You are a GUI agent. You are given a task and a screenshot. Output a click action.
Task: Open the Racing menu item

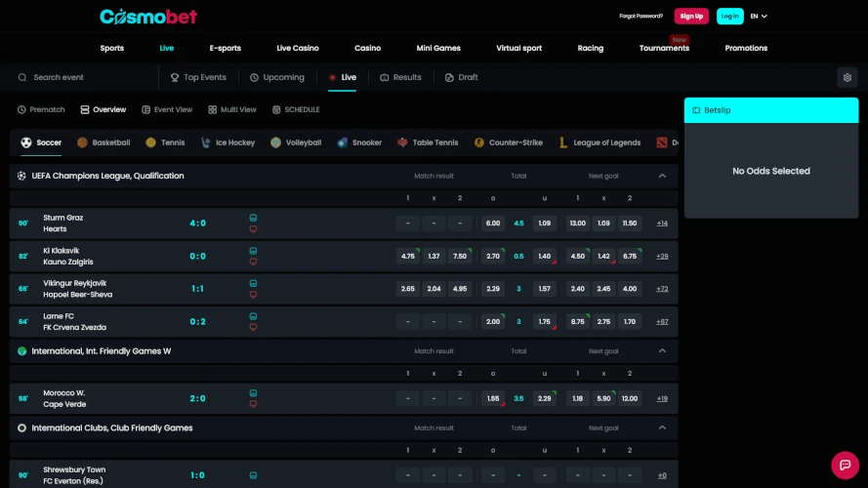click(x=591, y=48)
